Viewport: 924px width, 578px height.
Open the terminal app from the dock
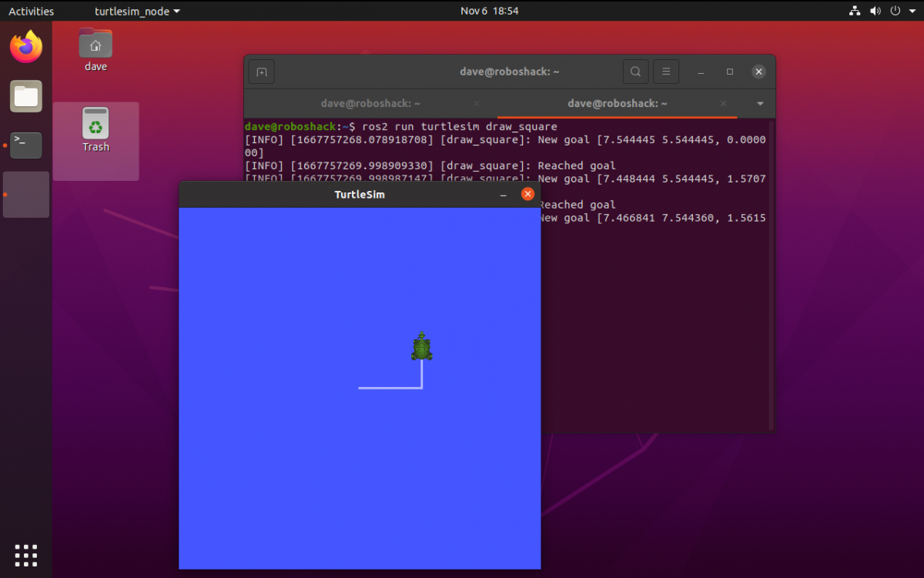(25, 145)
